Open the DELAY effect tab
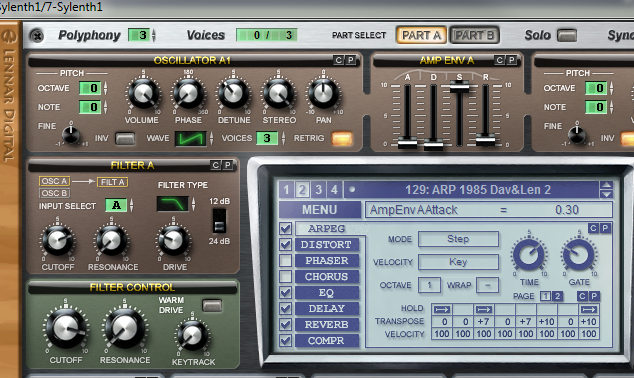This screenshot has width=634, height=378. pyautogui.click(x=327, y=308)
